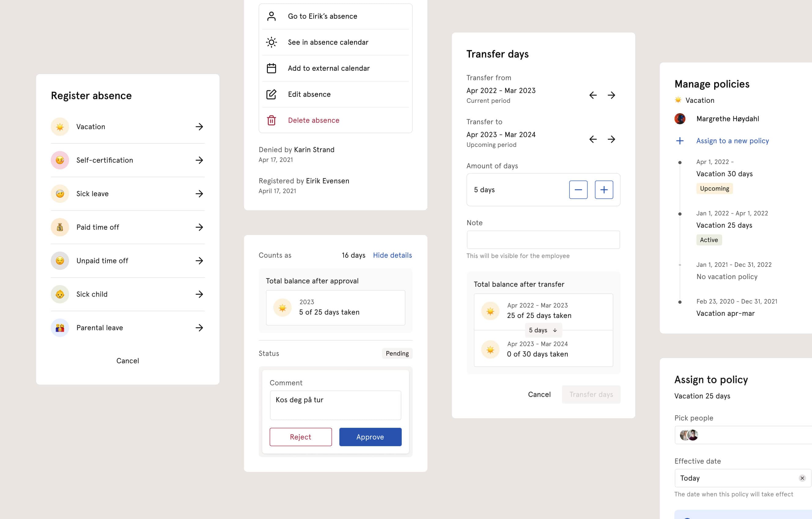Click forward arrow to advance transfer-to period
This screenshot has height=519, width=812.
click(x=611, y=139)
